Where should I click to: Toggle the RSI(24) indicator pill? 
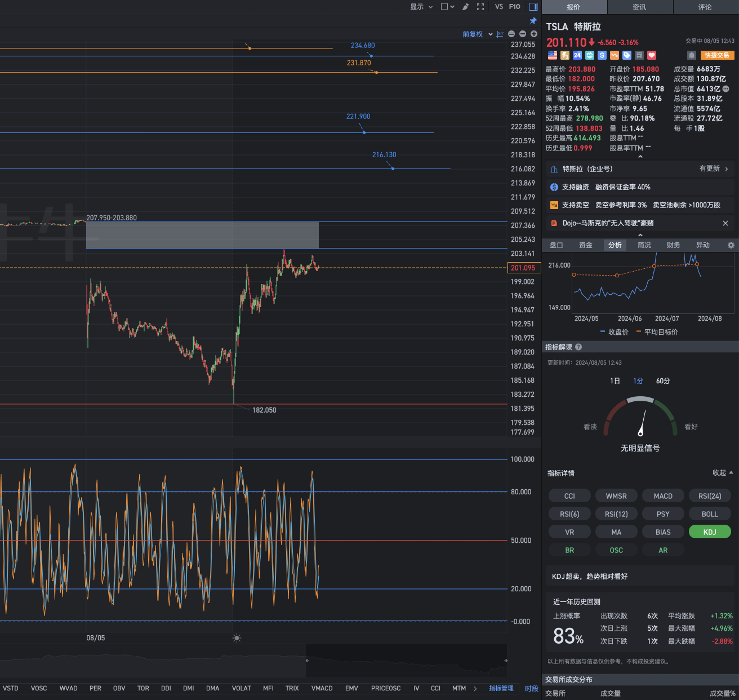pyautogui.click(x=710, y=496)
